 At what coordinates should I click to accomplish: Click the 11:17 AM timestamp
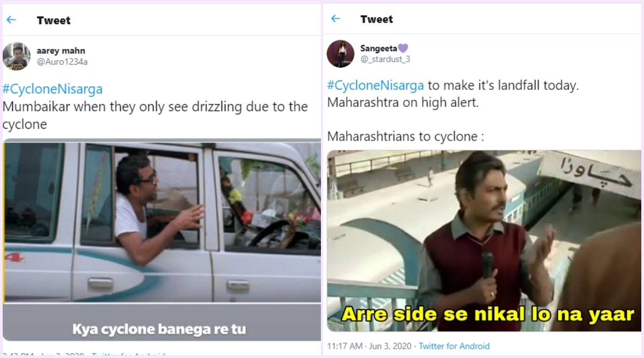pos(346,346)
